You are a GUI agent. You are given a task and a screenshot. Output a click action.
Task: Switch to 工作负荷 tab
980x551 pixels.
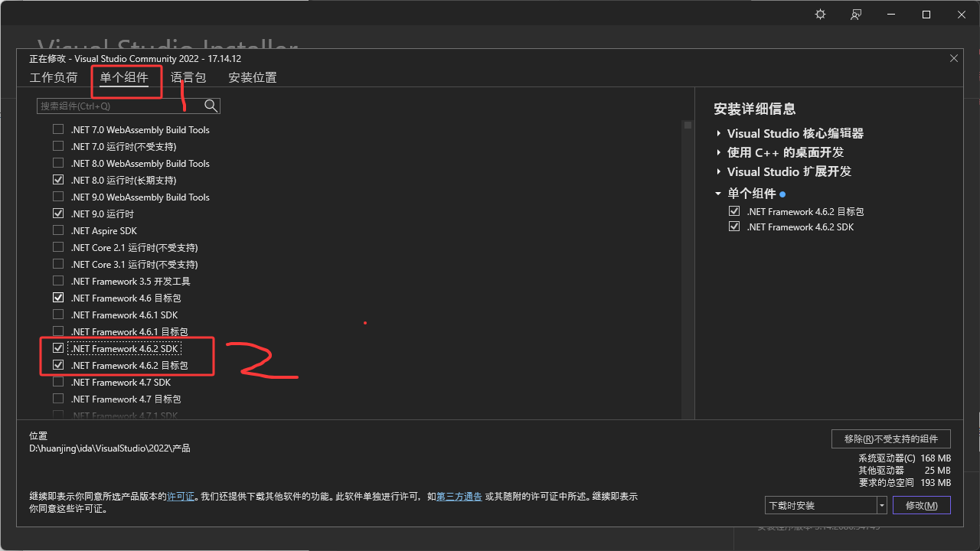click(54, 77)
